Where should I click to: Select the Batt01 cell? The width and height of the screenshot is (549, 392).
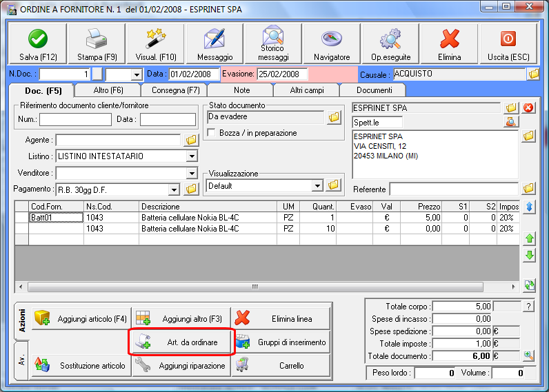(x=56, y=218)
